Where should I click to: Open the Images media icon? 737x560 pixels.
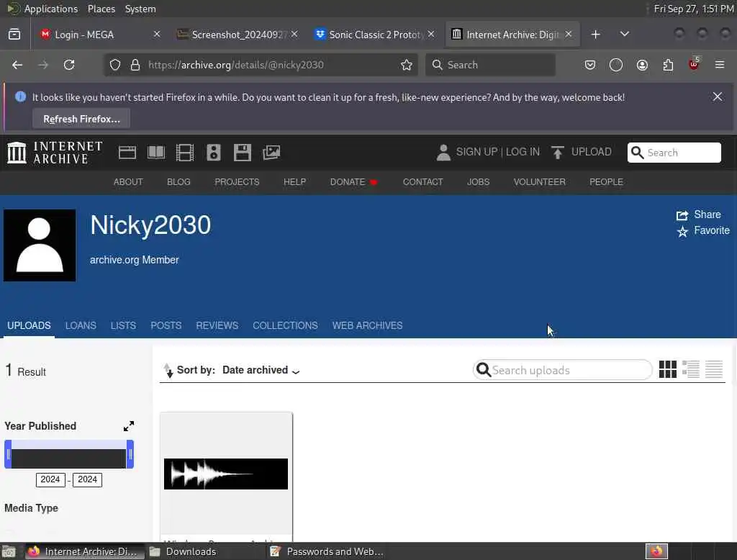[x=271, y=153]
